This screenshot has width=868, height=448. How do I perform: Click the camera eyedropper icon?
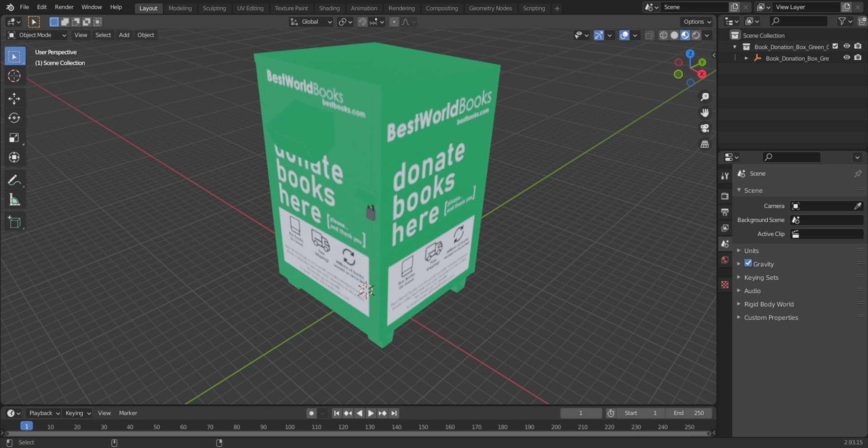858,206
